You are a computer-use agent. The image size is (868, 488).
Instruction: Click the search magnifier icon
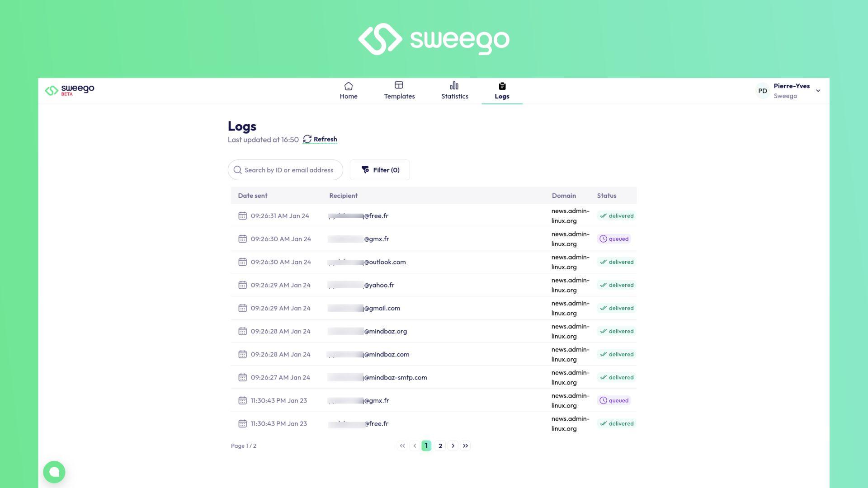[x=237, y=170]
